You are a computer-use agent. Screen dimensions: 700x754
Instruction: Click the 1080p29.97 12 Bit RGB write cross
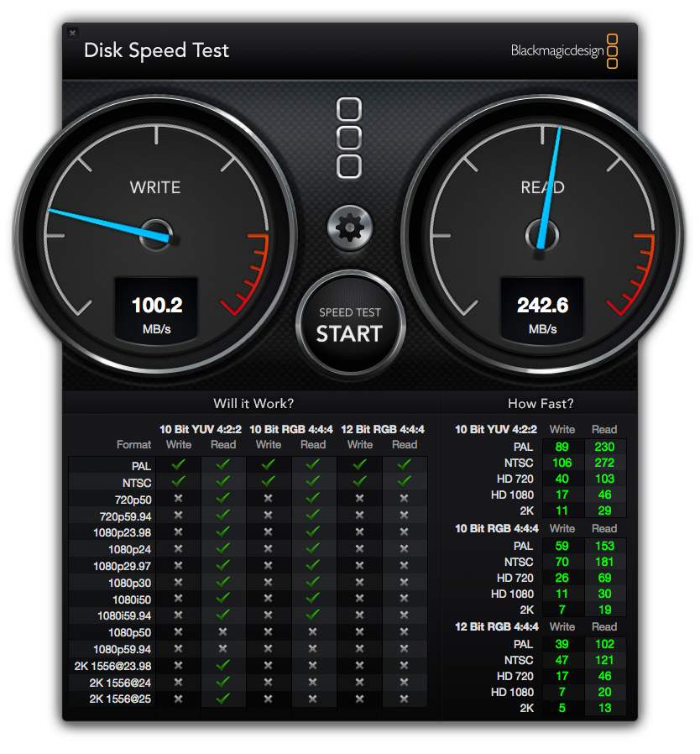click(359, 566)
